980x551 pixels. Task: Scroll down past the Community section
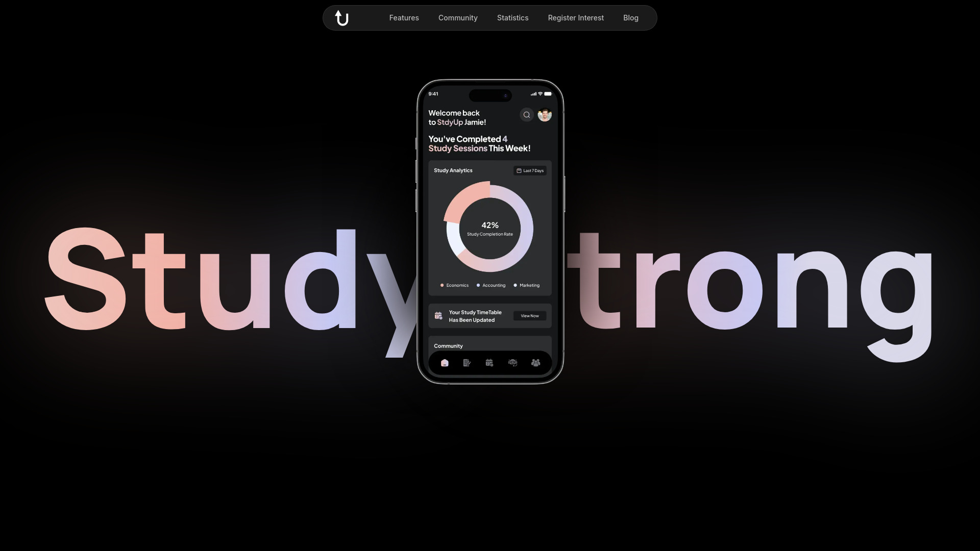pyautogui.click(x=513, y=17)
